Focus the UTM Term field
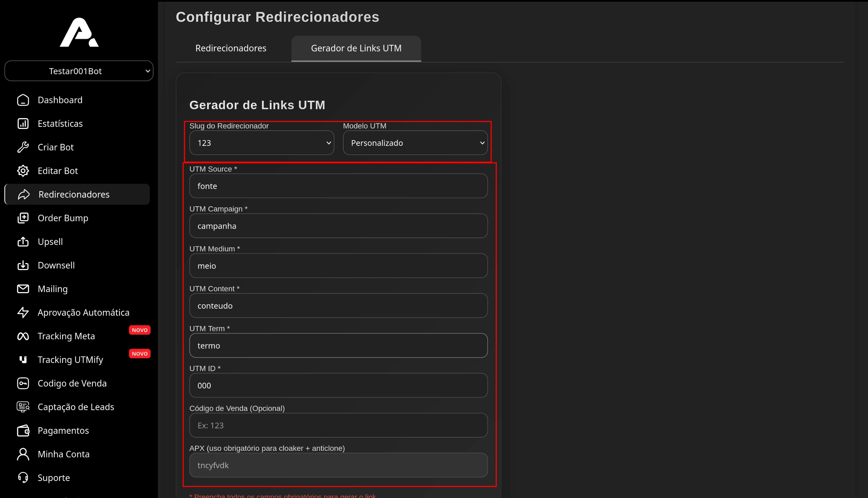The image size is (868, 498). (x=338, y=345)
